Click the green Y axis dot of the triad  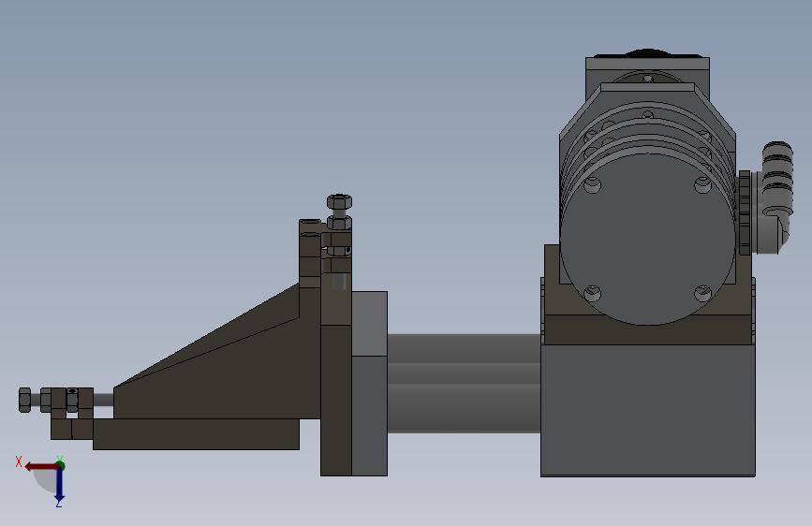click(61, 465)
